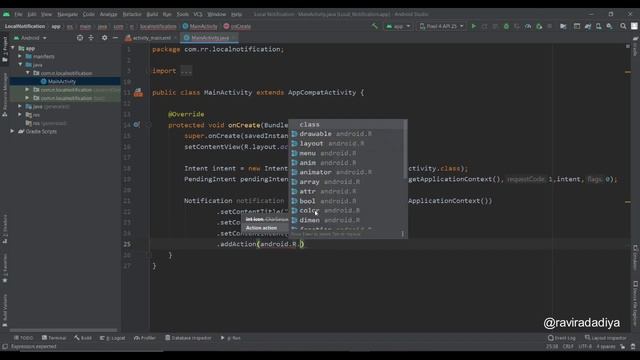
Task: Choose 'layout' from autocomplete popup
Action: tap(347, 143)
